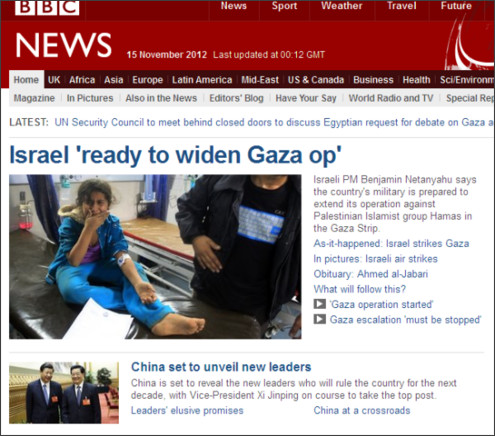Screen dimensions: 495x436
Task: Click the Gaza hospital lead story photo
Action: pyautogui.click(x=155, y=257)
